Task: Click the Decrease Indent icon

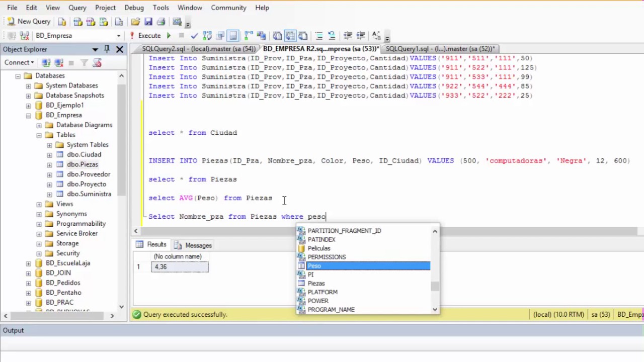Action: [348, 36]
